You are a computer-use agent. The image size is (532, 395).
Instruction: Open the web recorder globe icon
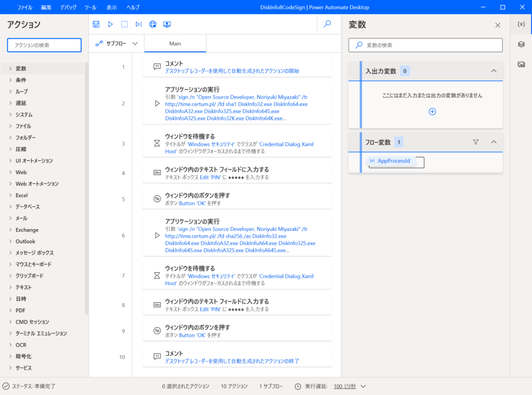point(153,24)
